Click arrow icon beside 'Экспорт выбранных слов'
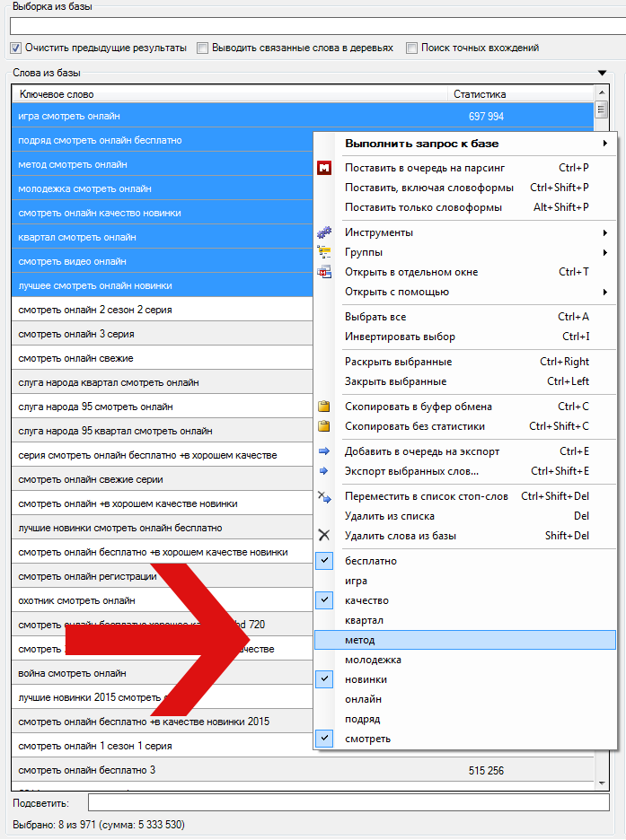This screenshot has height=840, width=626. 324,471
